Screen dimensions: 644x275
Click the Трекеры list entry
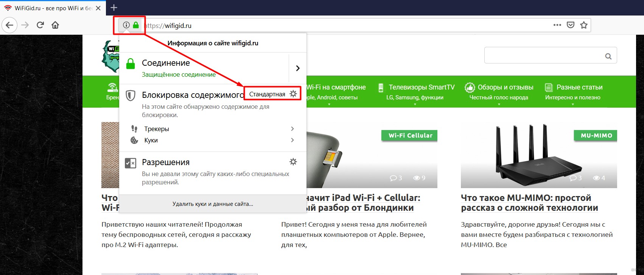point(157,129)
